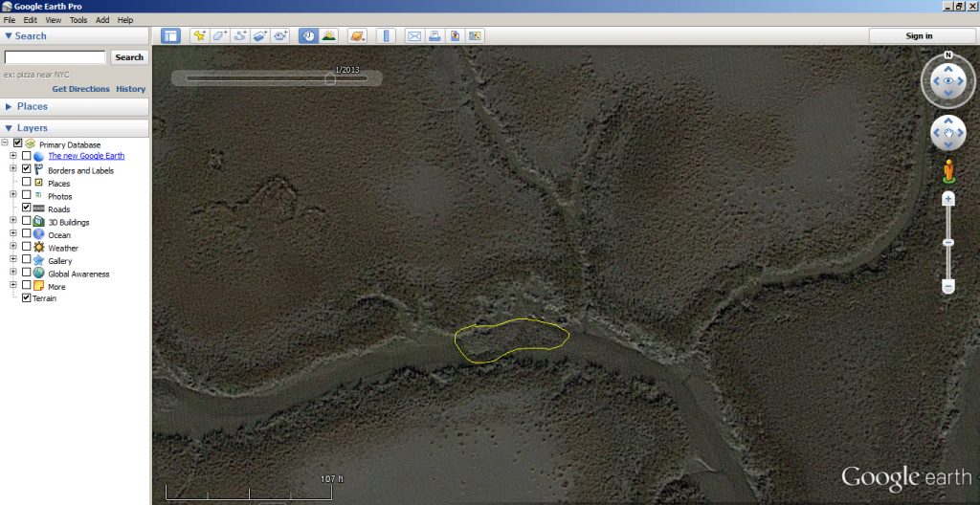
Task: Click inside the search input field
Action: (55, 57)
